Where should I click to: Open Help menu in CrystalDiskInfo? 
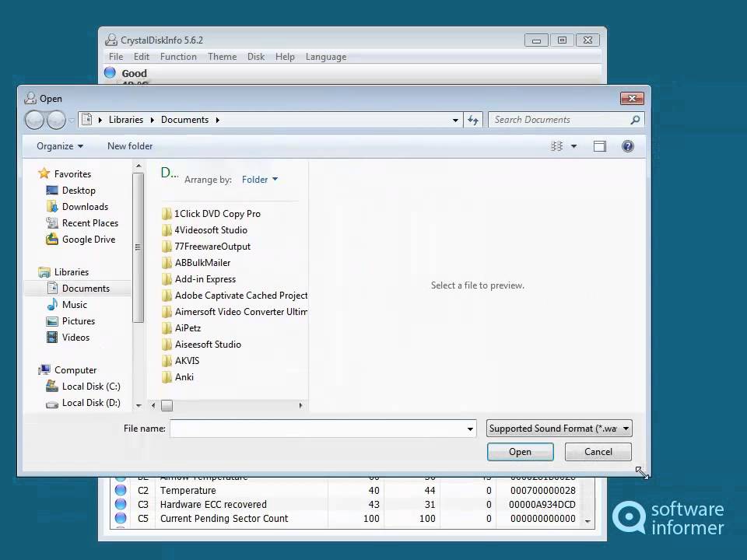click(285, 57)
